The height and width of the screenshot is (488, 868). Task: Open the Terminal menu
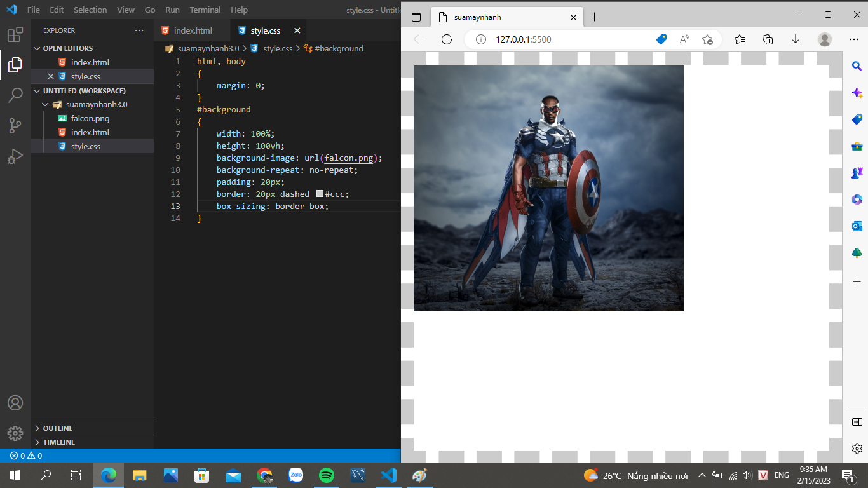click(205, 10)
